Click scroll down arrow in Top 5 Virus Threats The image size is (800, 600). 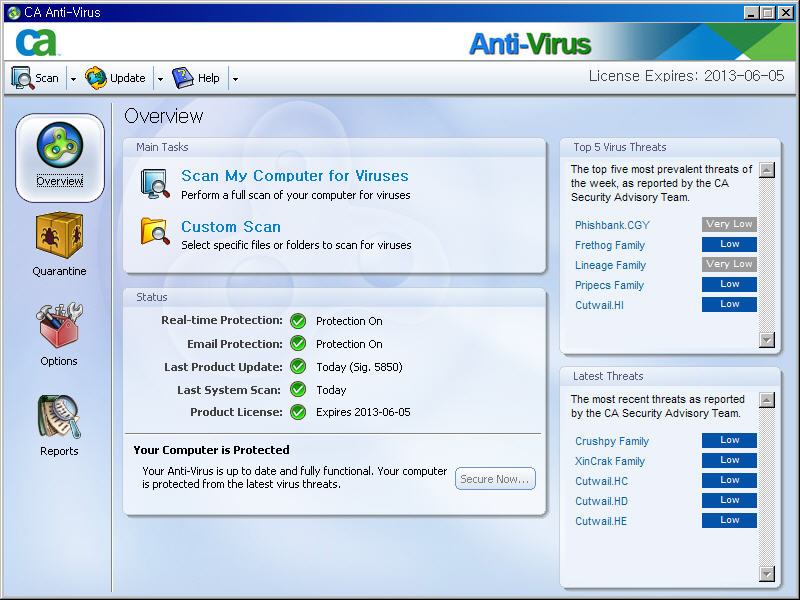[767, 339]
